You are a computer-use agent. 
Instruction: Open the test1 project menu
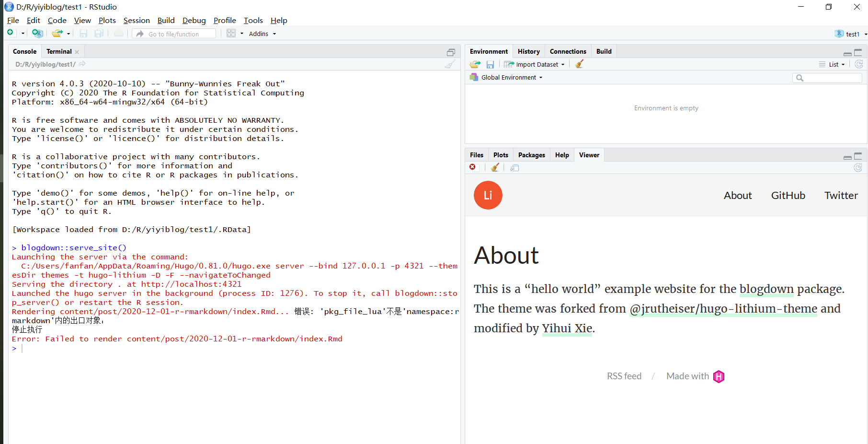(x=851, y=34)
